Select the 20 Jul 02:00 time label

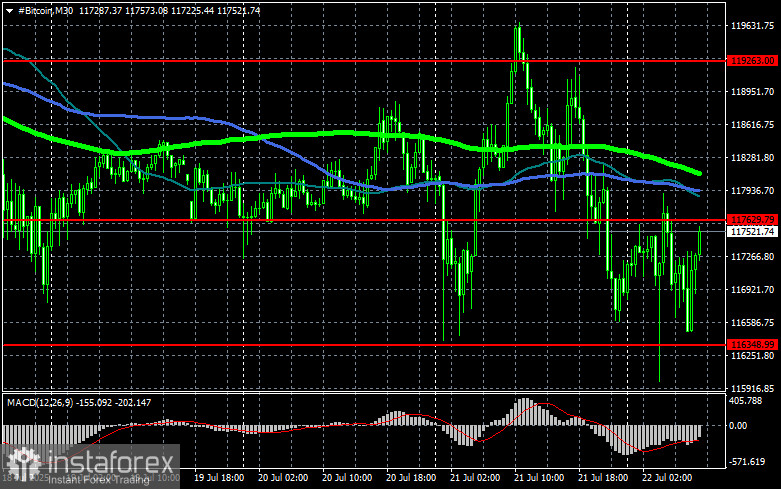coord(283,478)
